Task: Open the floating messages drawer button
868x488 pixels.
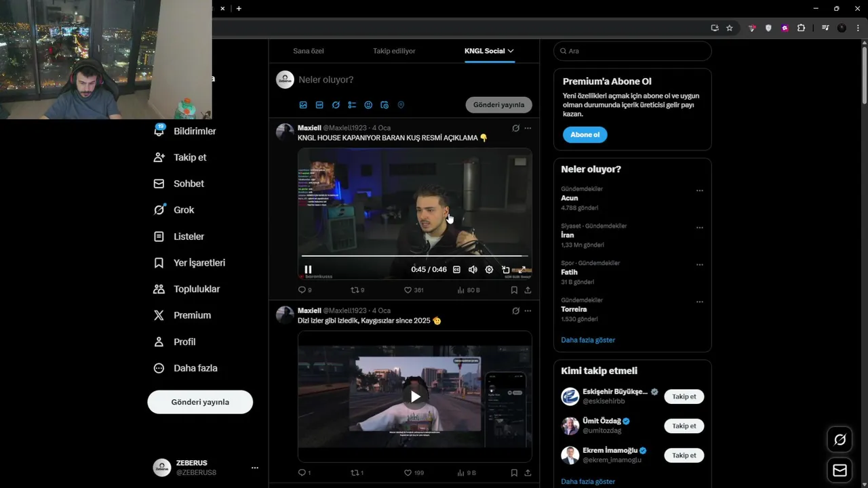Action: 840,470
